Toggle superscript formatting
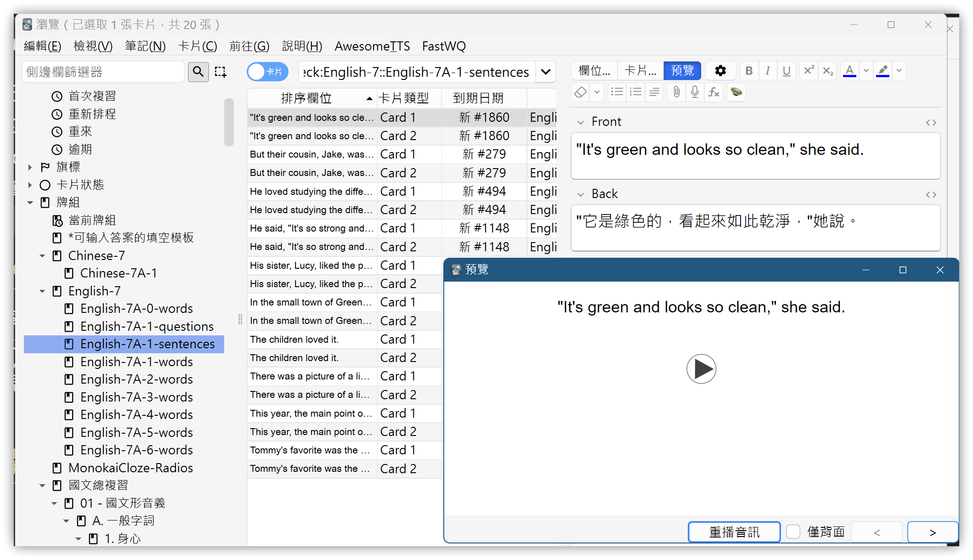Viewport: 973px width, 560px height. pyautogui.click(x=809, y=71)
